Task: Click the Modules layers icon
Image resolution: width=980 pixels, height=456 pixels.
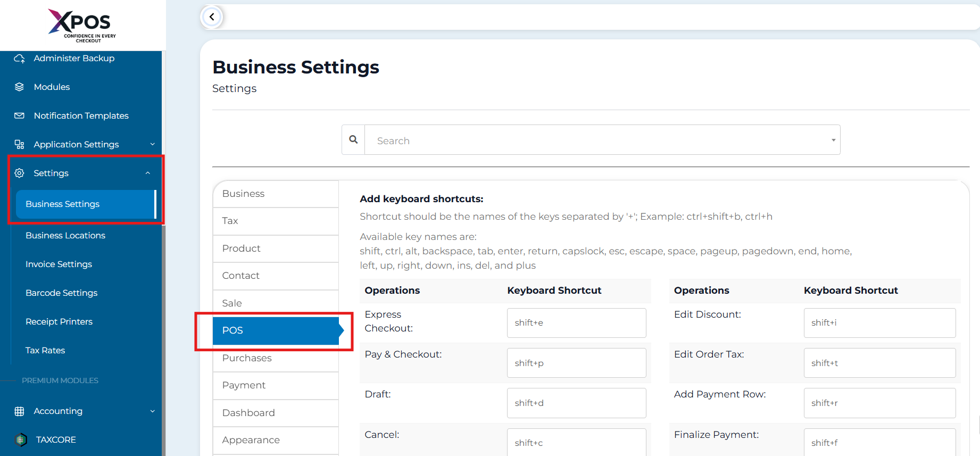Action: pos(20,87)
